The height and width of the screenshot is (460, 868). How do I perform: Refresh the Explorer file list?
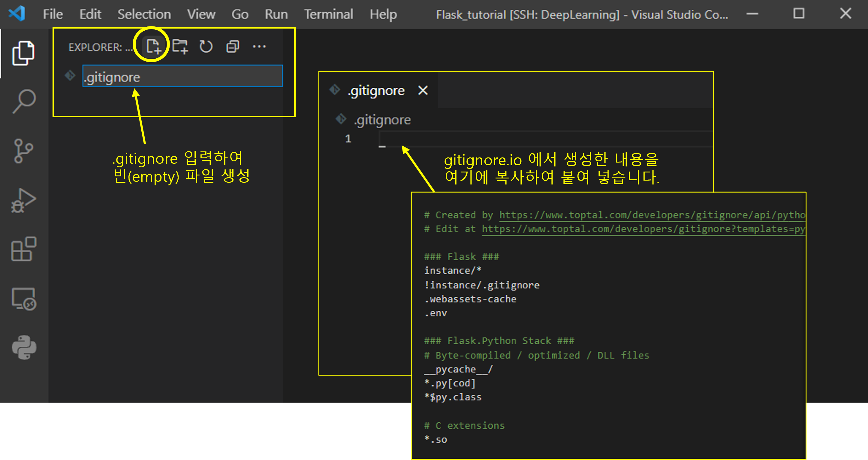pyautogui.click(x=206, y=46)
